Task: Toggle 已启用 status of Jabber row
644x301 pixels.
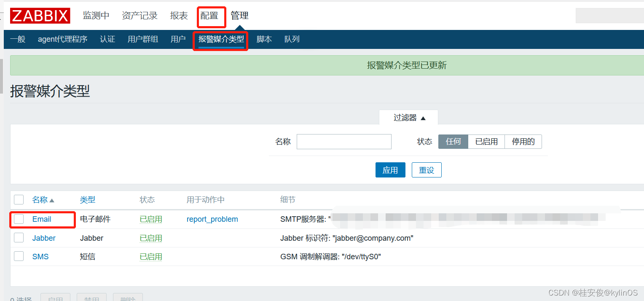Action: point(151,238)
